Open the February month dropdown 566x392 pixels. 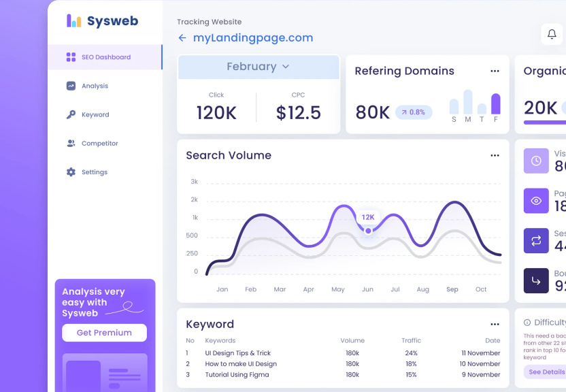258,67
